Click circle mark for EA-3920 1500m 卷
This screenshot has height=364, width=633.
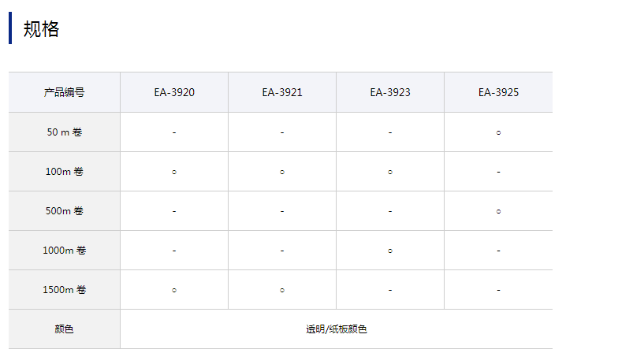pyautogui.click(x=174, y=290)
